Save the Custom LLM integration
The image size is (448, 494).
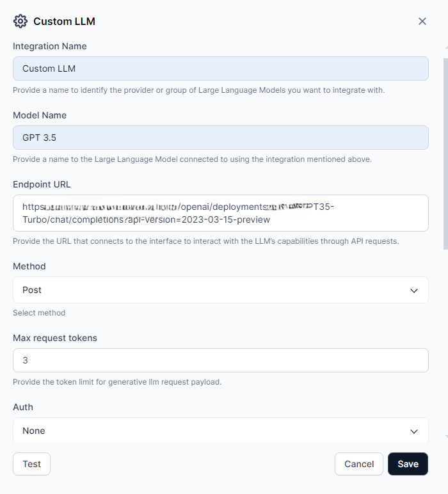click(408, 464)
